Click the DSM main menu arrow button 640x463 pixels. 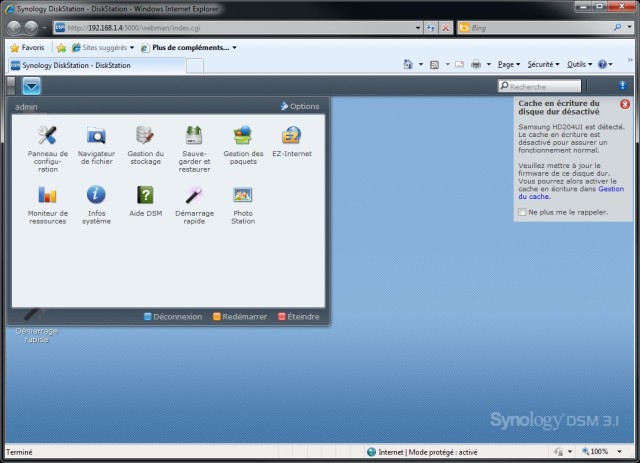(x=31, y=86)
